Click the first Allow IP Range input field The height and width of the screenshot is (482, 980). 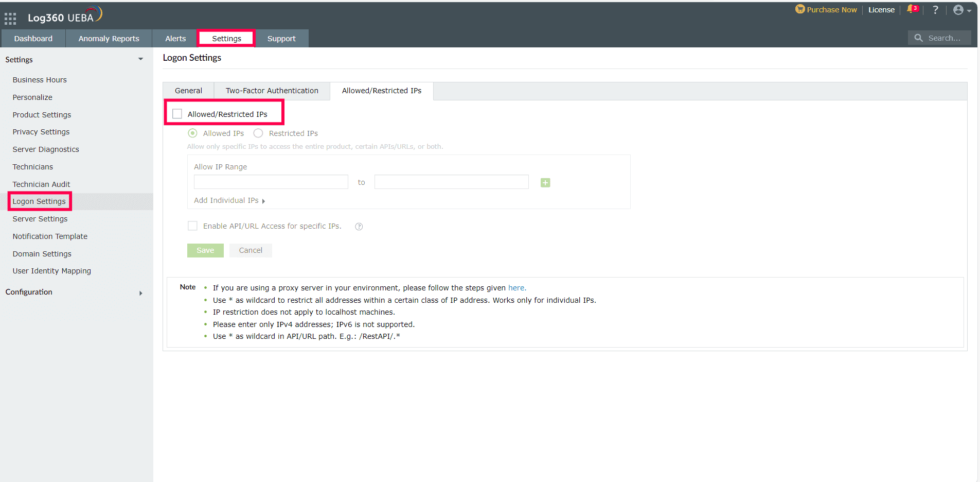point(271,182)
